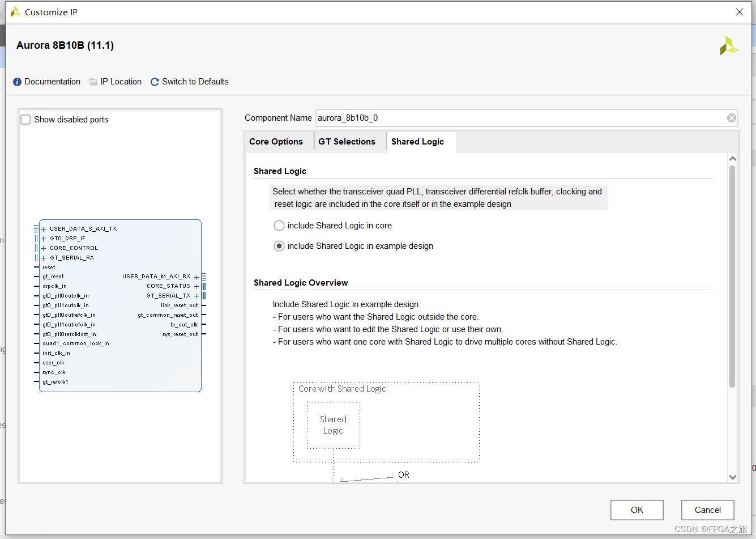The width and height of the screenshot is (756, 539).
Task: Expand the CORE_CONTROL interface port
Action: coord(44,248)
